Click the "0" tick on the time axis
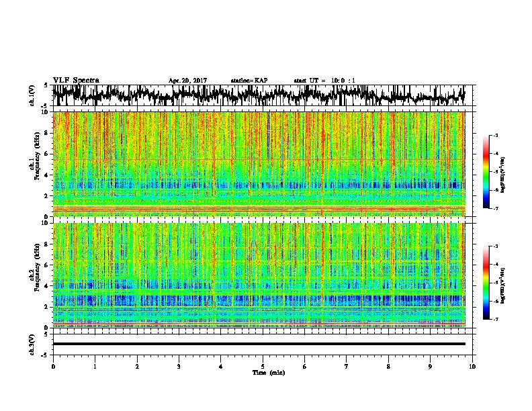 pyautogui.click(x=53, y=367)
